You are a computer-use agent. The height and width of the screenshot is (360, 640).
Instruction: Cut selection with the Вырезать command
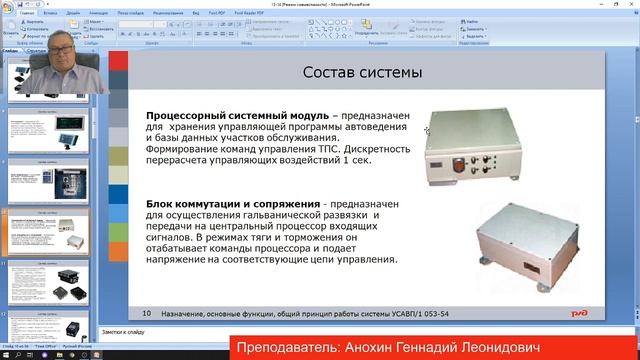click(x=33, y=22)
